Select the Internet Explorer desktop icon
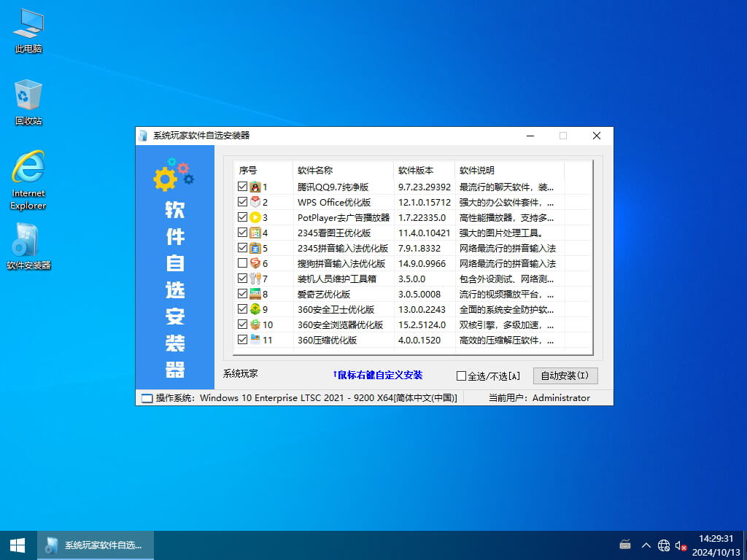This screenshot has width=747, height=560. [x=28, y=180]
